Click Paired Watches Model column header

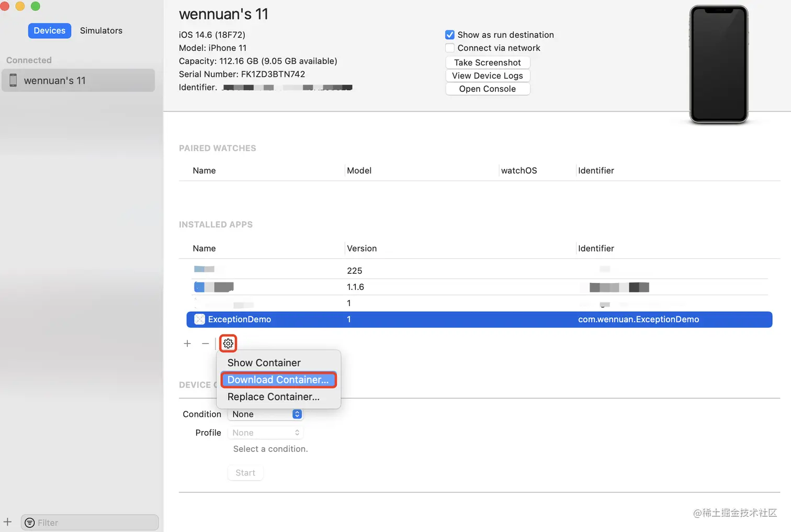point(359,171)
